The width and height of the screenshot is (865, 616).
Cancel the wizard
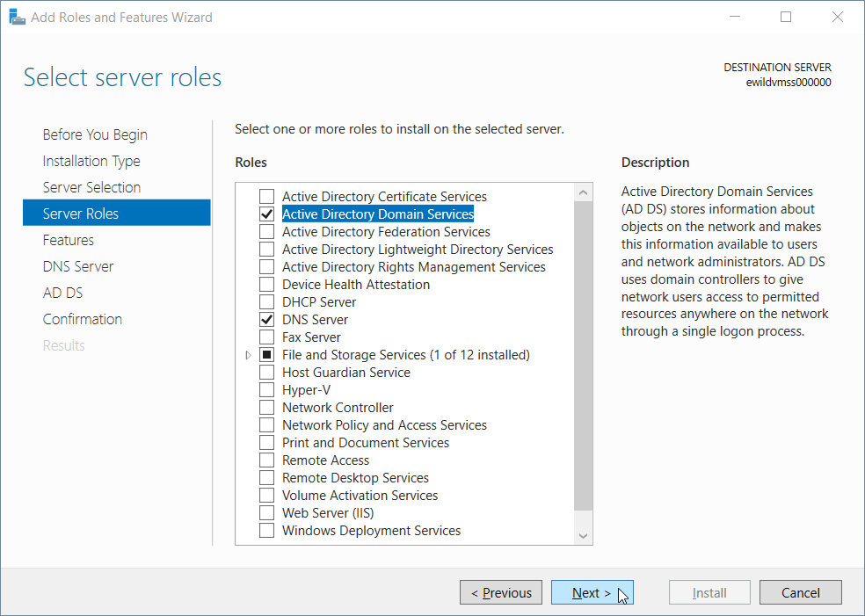click(x=801, y=593)
